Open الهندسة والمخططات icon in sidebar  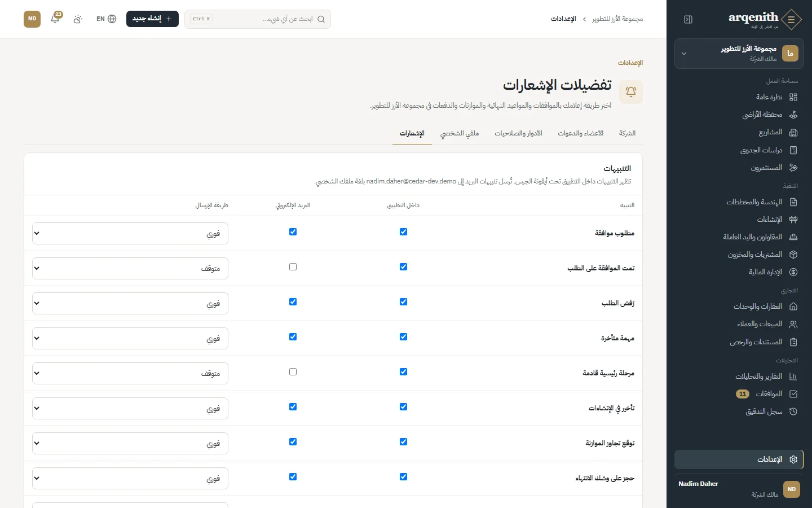pos(793,202)
